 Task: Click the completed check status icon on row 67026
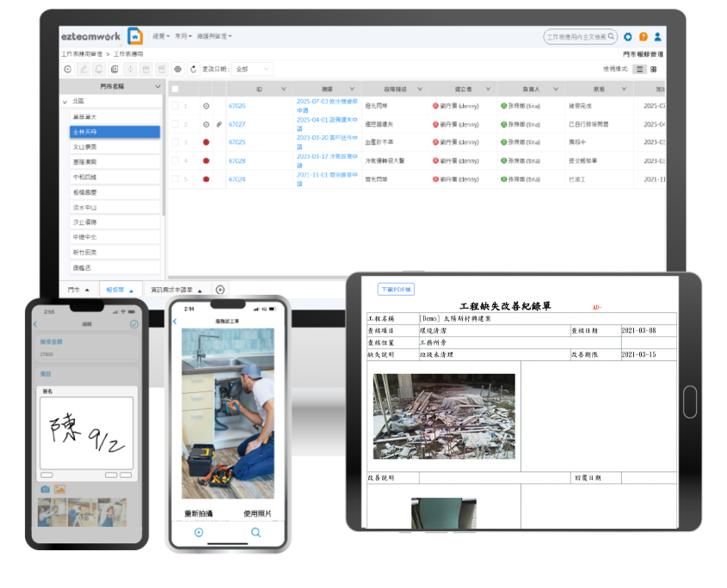[206, 106]
